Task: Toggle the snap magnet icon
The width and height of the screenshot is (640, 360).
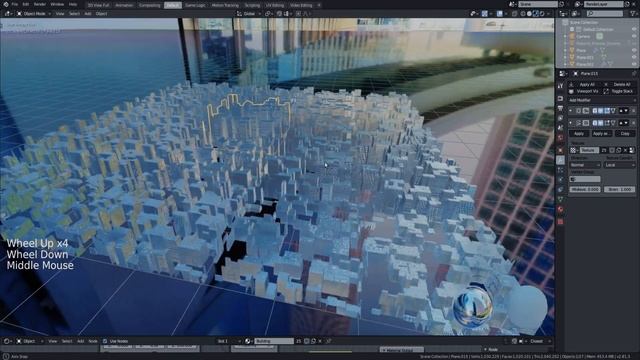Action: tap(279, 13)
